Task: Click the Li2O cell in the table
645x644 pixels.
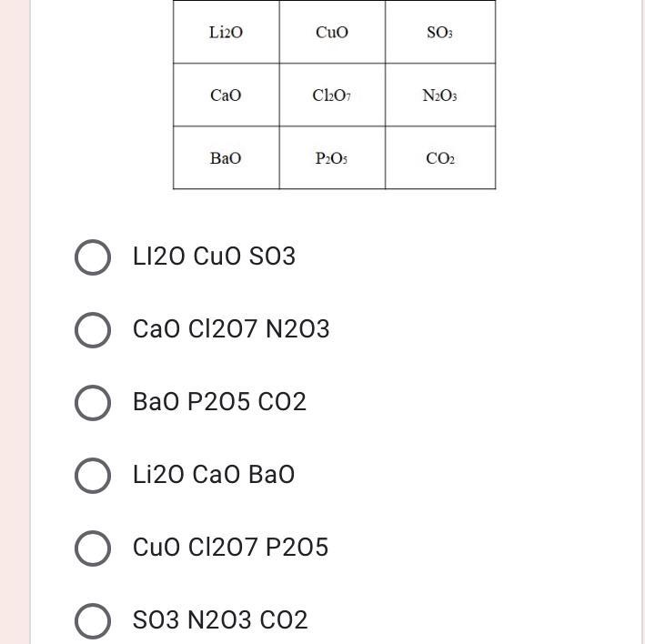Action: point(226,33)
